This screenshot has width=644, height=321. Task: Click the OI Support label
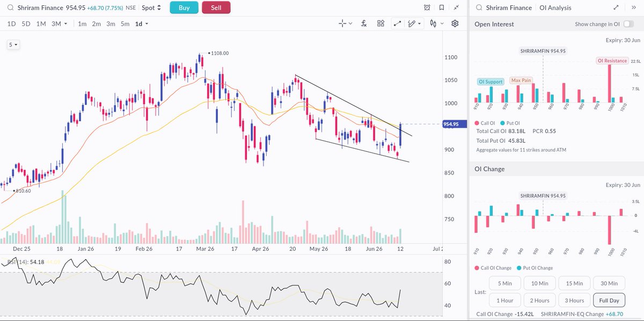pos(491,82)
